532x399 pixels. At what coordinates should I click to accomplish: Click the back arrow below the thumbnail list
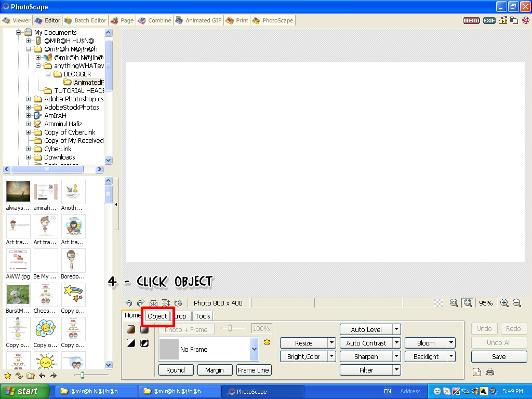pyautogui.click(x=42, y=376)
